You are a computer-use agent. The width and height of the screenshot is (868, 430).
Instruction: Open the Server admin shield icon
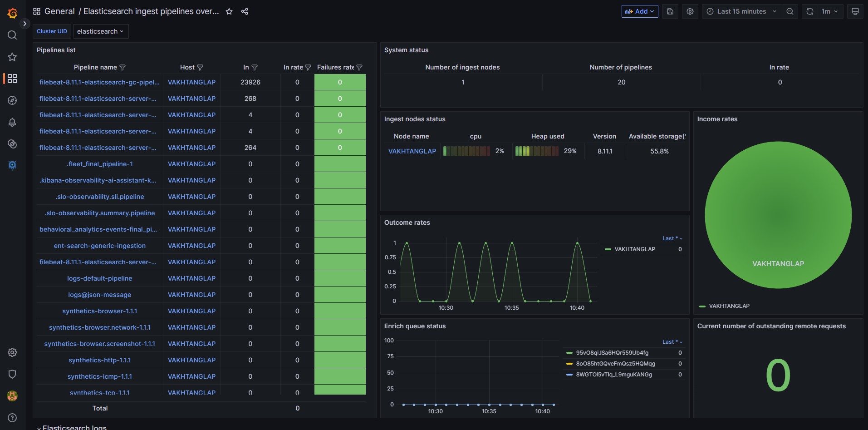click(12, 374)
